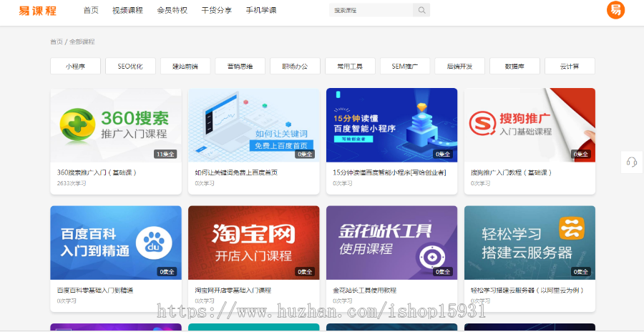The width and height of the screenshot is (644, 332).
Task: Choose the SEM推广 category filter
Action: point(405,66)
